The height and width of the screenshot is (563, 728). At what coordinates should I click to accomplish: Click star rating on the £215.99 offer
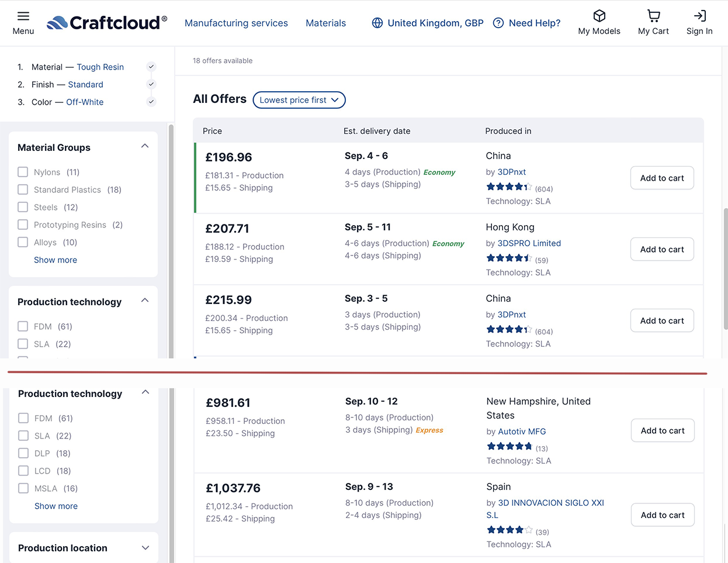pyautogui.click(x=509, y=330)
